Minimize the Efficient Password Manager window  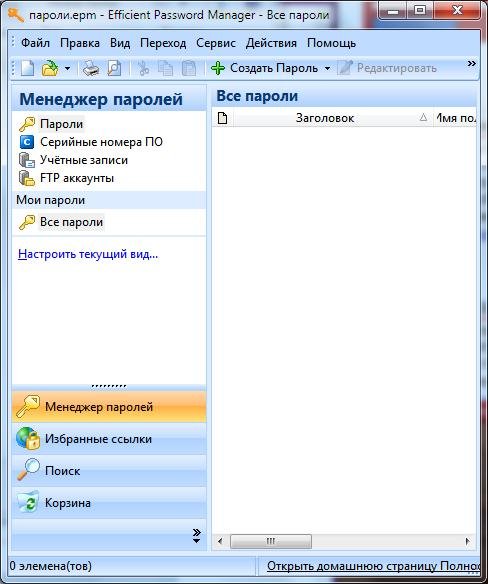[393, 12]
